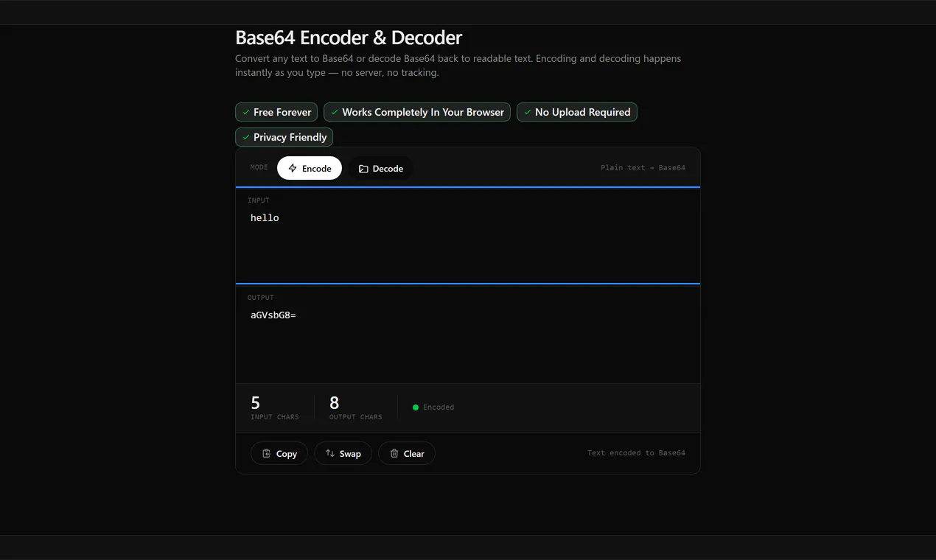Click the trash can icon on Clear

394,453
